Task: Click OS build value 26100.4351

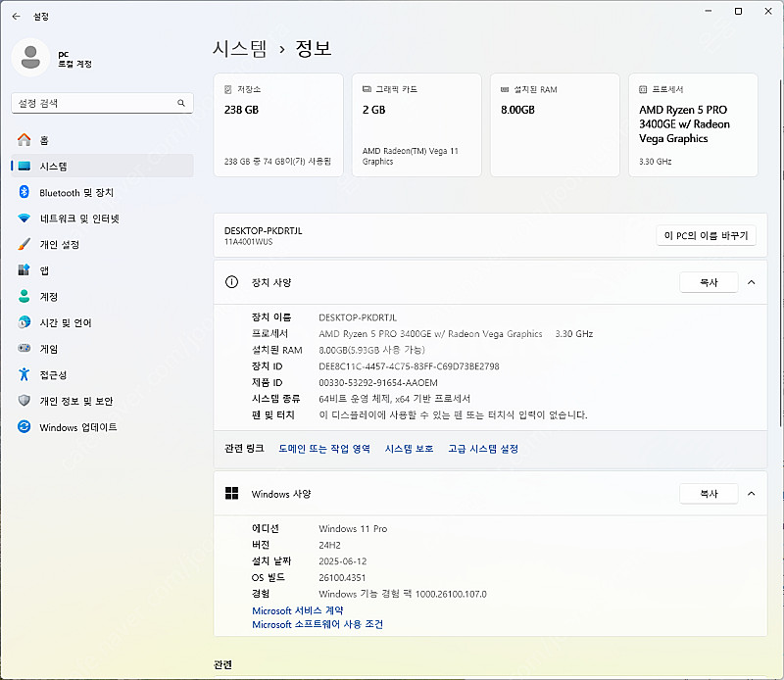Action: pos(342,578)
